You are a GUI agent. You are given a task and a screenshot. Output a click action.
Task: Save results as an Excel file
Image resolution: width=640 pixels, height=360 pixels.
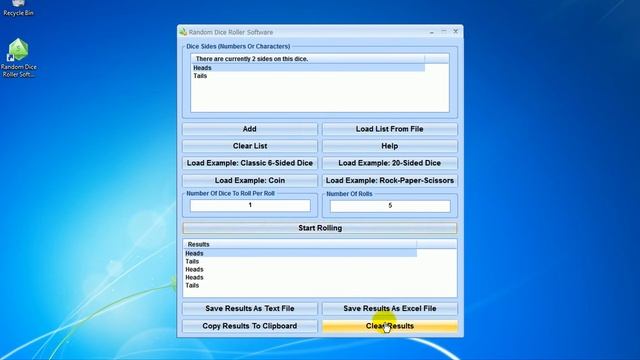coord(389,309)
